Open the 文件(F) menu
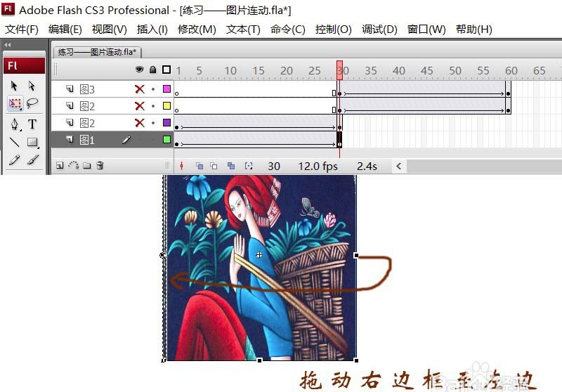 tap(22, 29)
